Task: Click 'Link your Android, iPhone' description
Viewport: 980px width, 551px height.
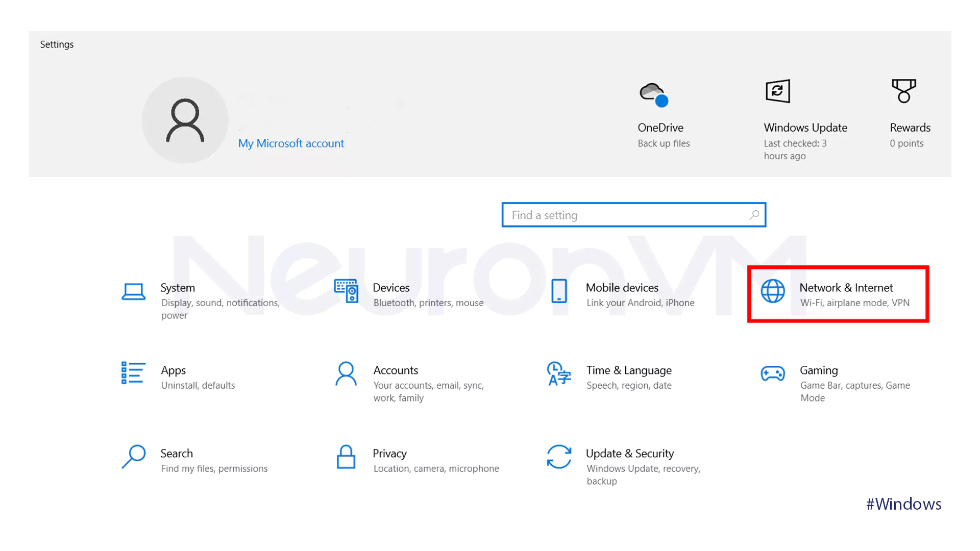Action: [x=641, y=303]
